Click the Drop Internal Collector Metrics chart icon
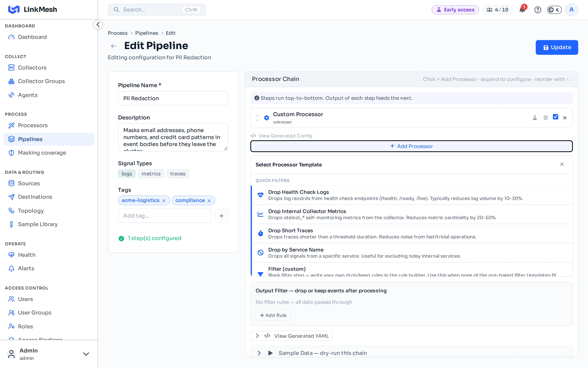 pyautogui.click(x=261, y=214)
